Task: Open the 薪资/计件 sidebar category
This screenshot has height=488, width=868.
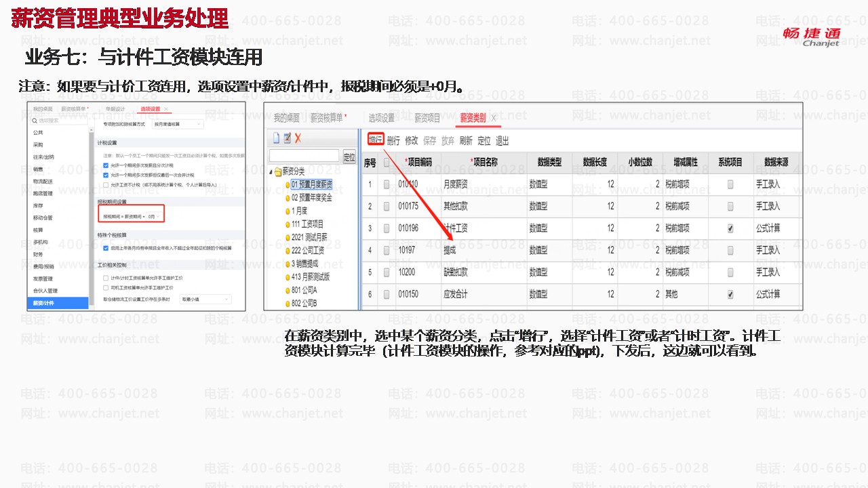Action: coord(58,303)
